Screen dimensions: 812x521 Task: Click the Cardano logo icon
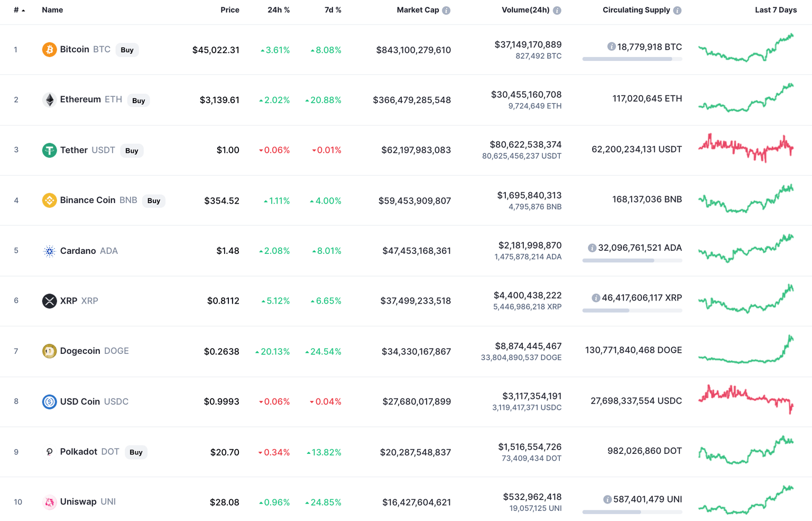click(49, 251)
